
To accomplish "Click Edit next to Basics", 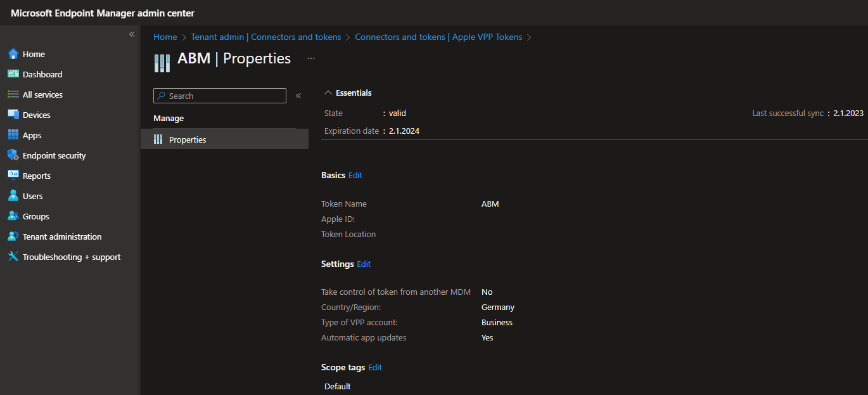I will [x=355, y=175].
